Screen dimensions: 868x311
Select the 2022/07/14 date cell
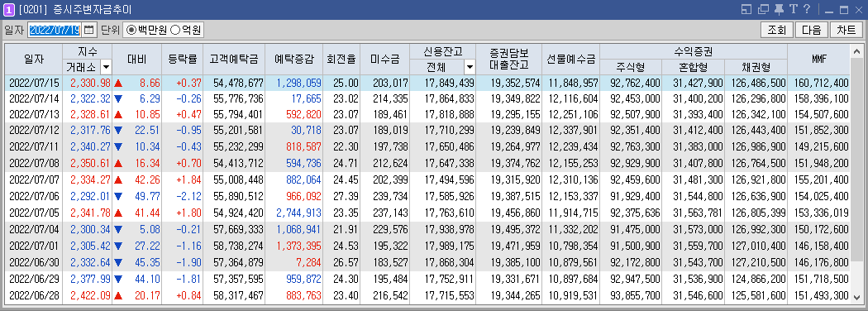pyautogui.click(x=34, y=98)
